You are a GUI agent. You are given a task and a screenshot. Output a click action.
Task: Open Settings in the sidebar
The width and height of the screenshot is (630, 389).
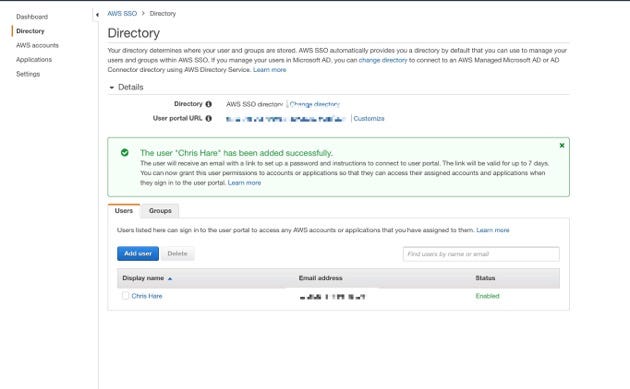[28, 74]
